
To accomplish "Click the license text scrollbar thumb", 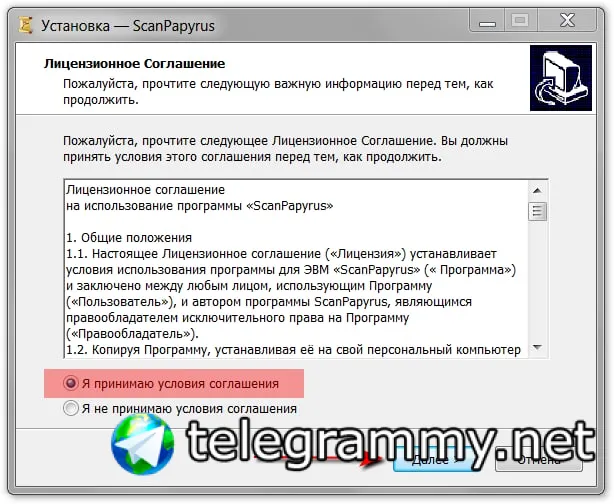I will pyautogui.click(x=537, y=211).
